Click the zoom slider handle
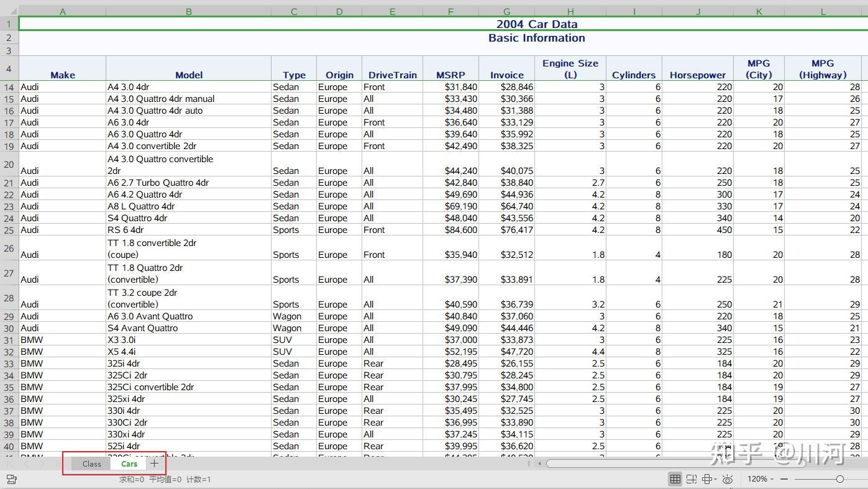The width and height of the screenshot is (868, 489). click(x=839, y=479)
